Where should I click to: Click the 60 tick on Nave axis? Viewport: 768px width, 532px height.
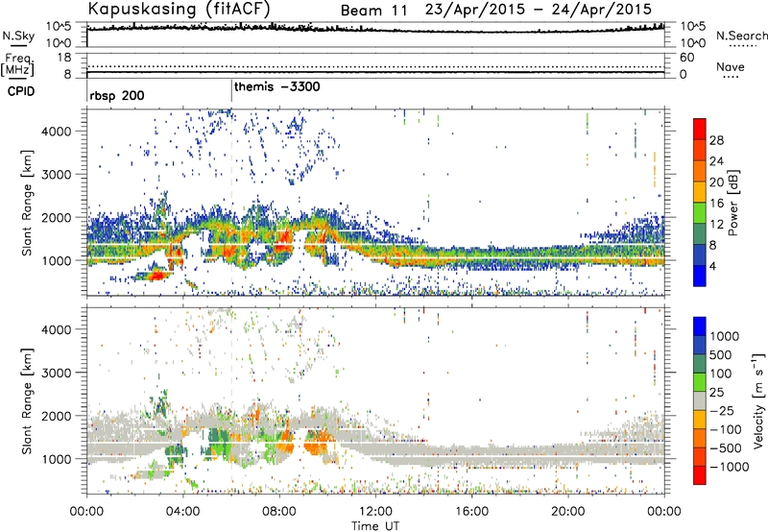pyautogui.click(x=686, y=58)
